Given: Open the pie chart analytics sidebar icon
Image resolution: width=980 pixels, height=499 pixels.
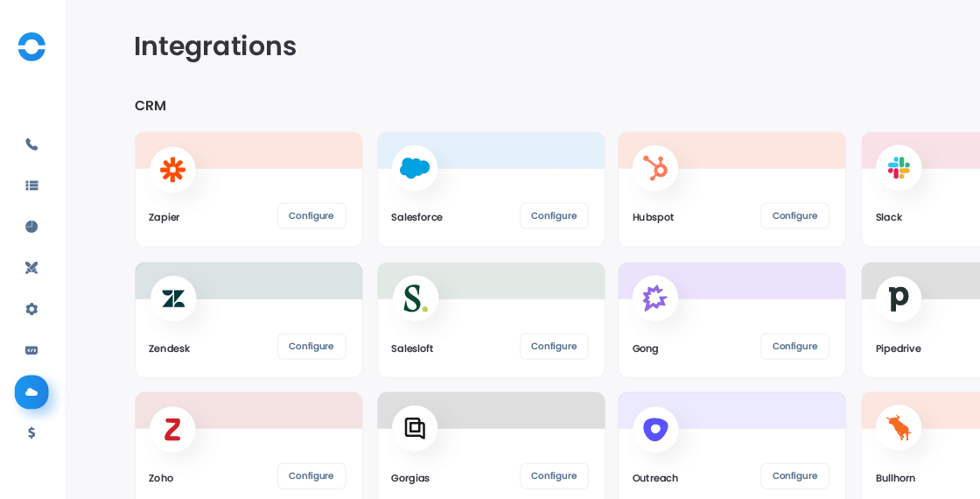Looking at the screenshot, I should pos(31,227).
